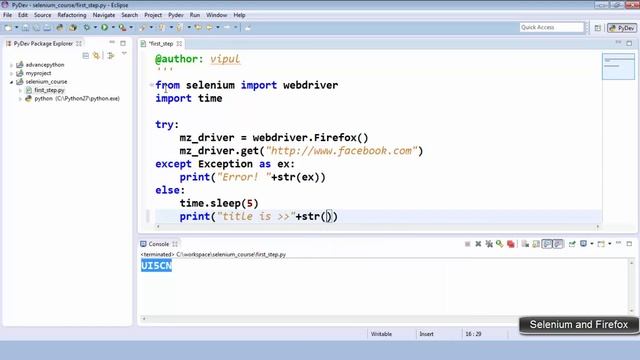Select first_step.py in the package tree
The image size is (640, 360).
(x=49, y=90)
